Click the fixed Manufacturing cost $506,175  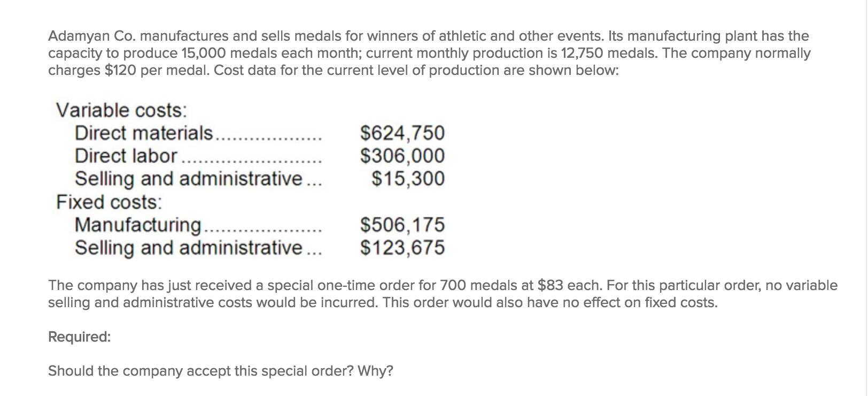(x=402, y=225)
